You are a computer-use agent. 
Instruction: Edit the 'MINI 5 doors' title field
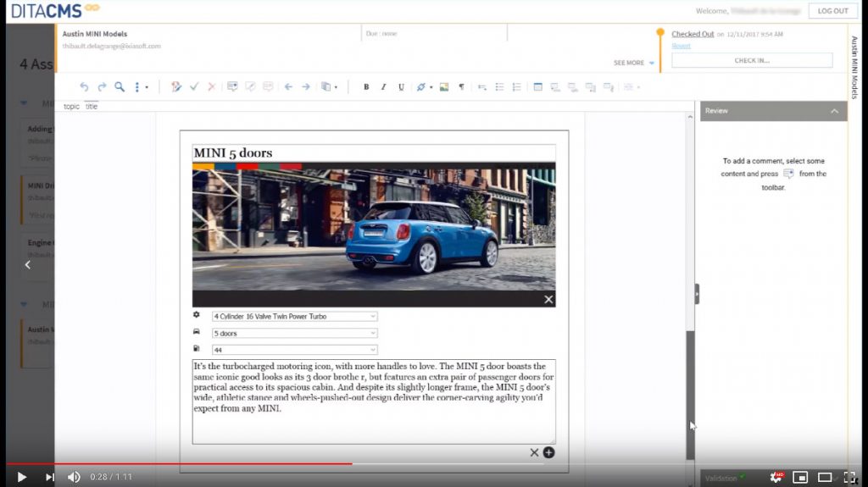coord(374,152)
